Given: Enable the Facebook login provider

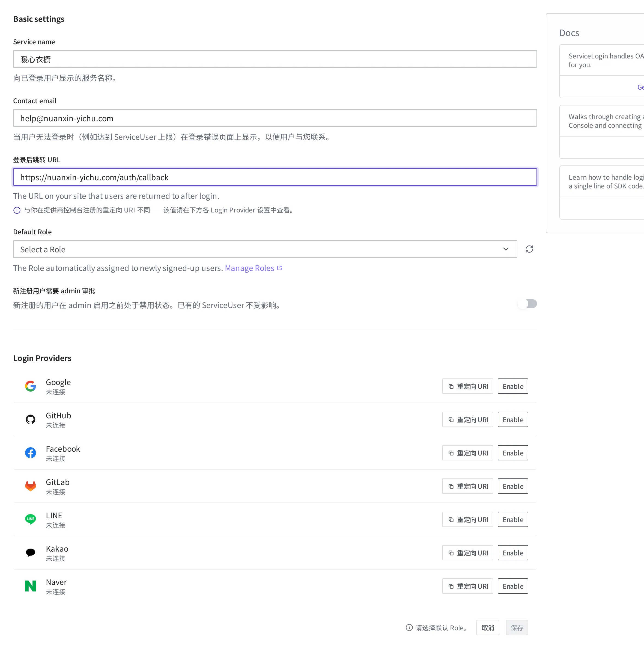Looking at the screenshot, I should [513, 453].
